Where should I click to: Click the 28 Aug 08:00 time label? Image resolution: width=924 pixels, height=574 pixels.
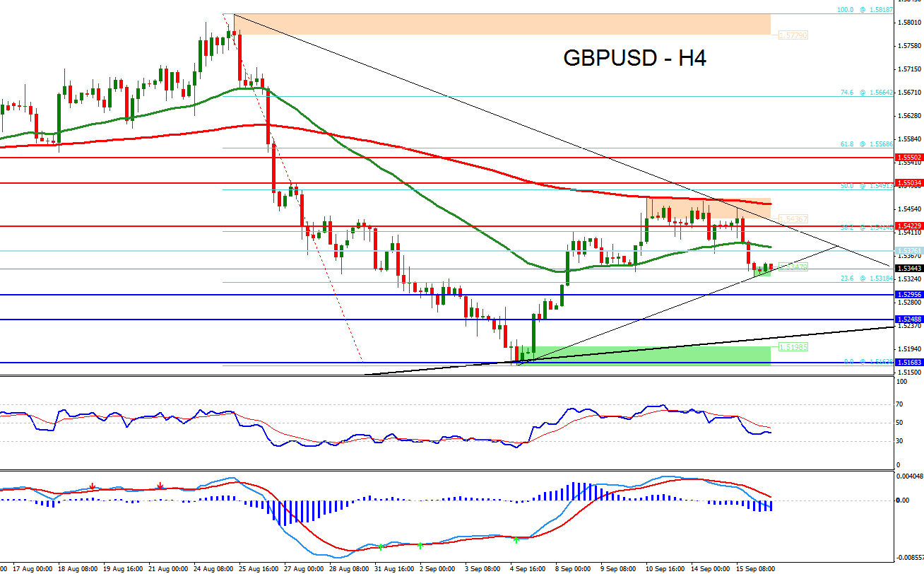coord(349,568)
